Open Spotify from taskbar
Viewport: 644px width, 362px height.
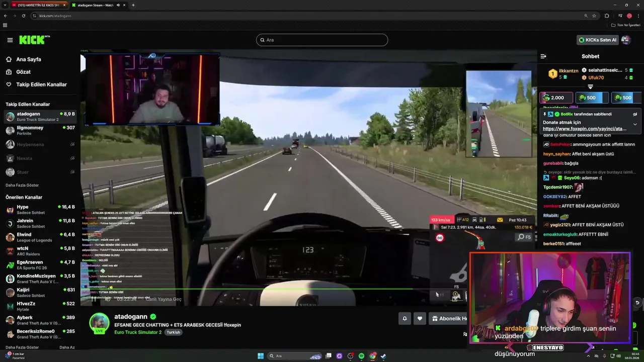(x=361, y=356)
